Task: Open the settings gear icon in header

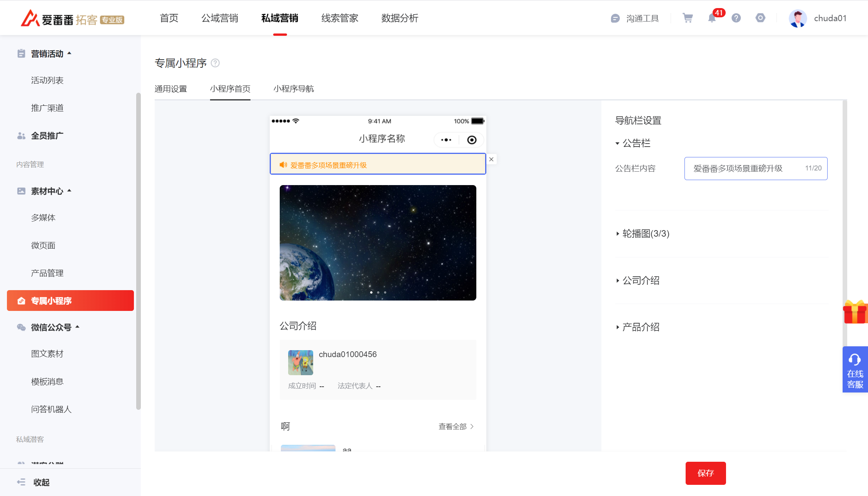Action: click(x=760, y=18)
